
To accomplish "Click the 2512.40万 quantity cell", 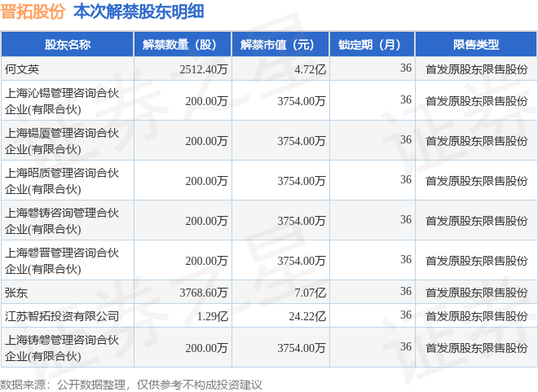I will 204,69.
